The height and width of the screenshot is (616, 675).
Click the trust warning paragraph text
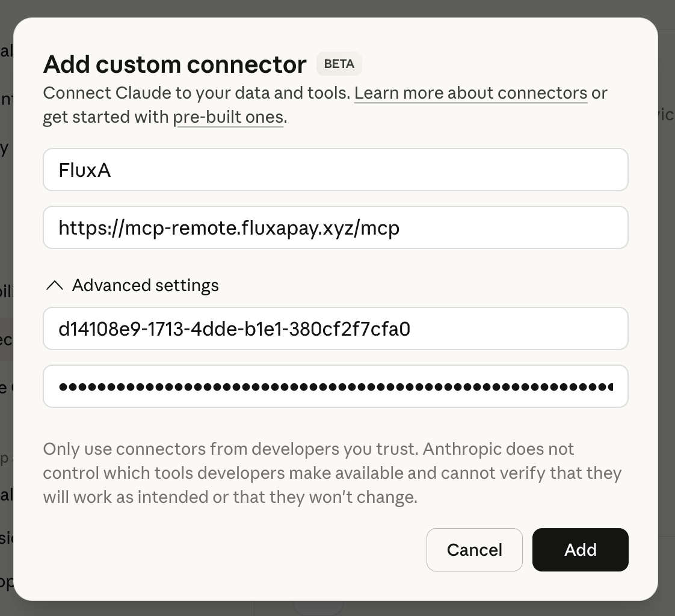tap(331, 473)
